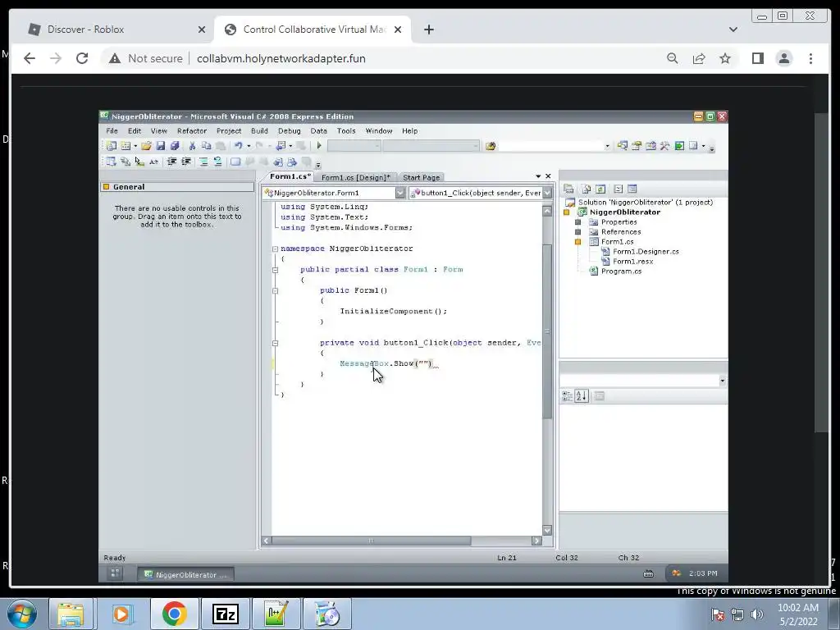Reload the page in Chrome
This screenshot has width=840, height=630.
pos(82,58)
